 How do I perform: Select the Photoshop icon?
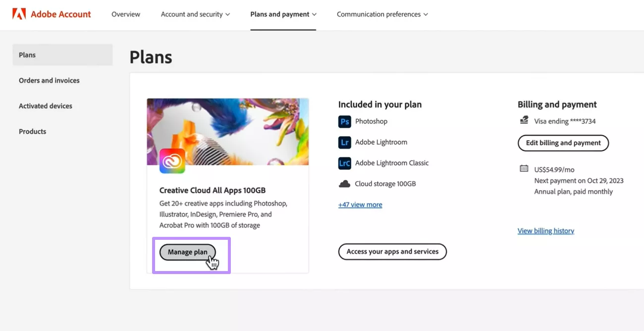[x=344, y=121]
